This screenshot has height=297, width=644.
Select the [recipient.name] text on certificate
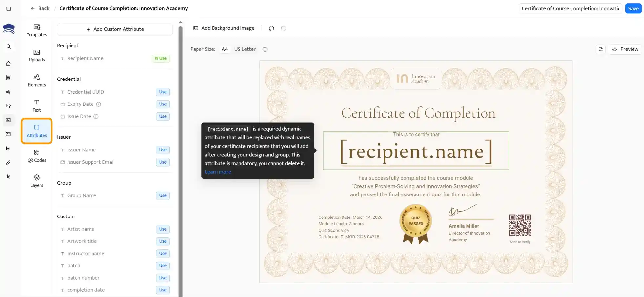click(x=416, y=151)
